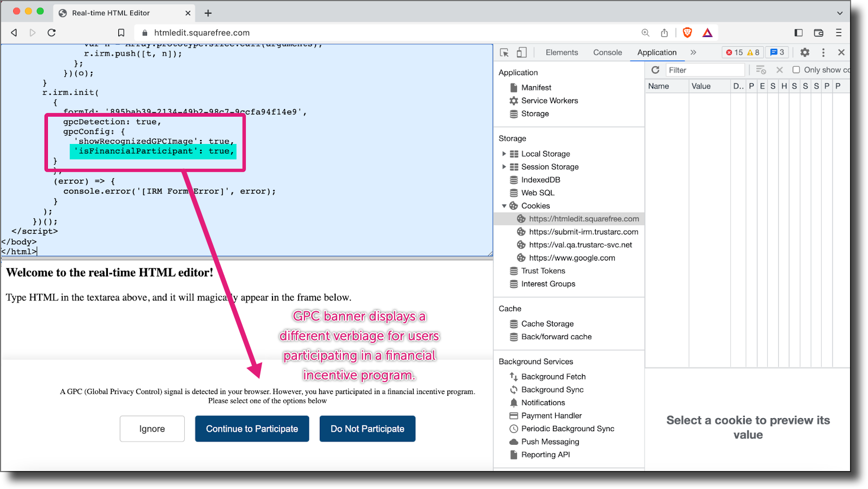Switch to the Console tab
This screenshot has width=868, height=489.
click(608, 52)
